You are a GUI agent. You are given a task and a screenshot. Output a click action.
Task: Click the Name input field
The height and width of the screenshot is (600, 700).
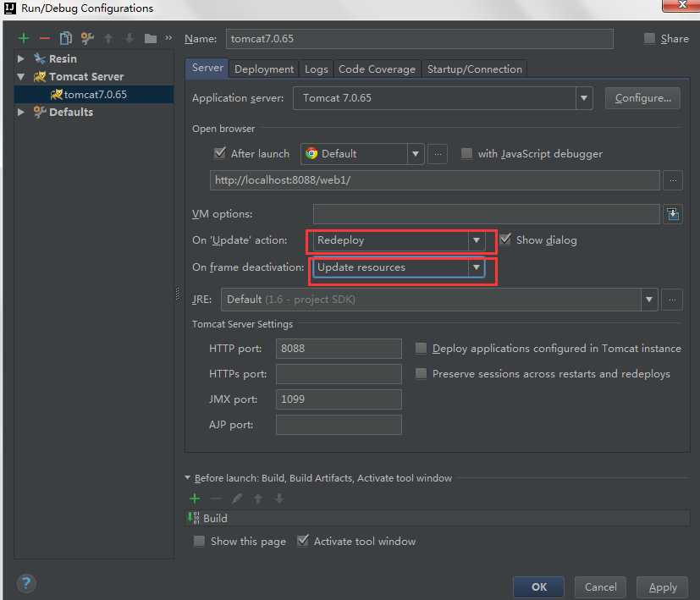click(x=420, y=39)
